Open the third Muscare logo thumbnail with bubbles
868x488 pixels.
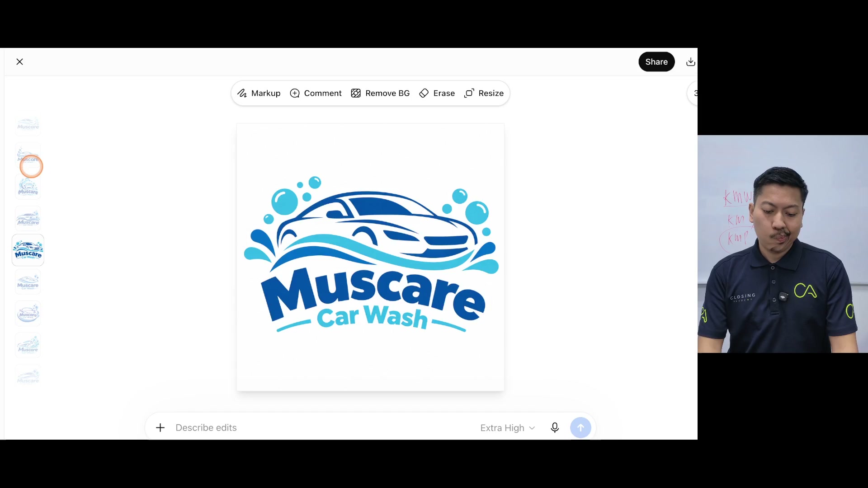coord(28,187)
